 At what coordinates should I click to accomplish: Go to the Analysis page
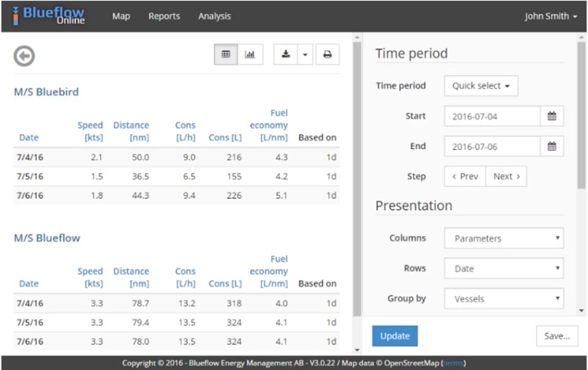(214, 16)
